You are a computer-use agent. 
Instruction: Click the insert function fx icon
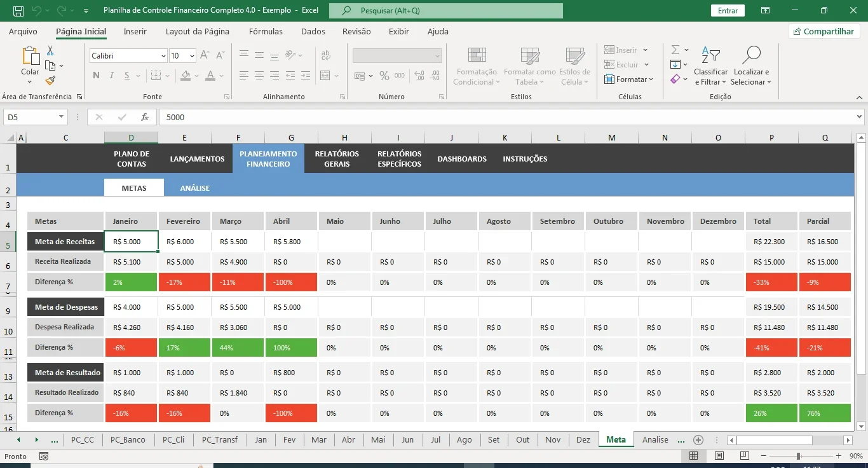145,117
